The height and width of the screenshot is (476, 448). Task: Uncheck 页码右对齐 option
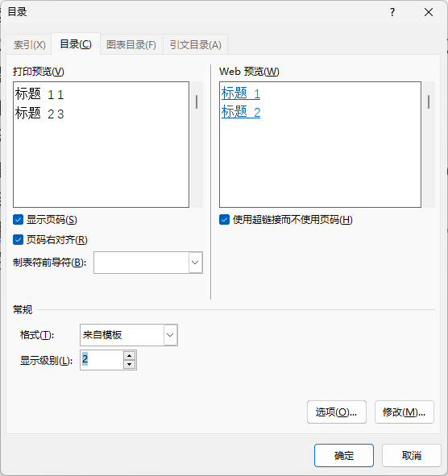(19, 240)
